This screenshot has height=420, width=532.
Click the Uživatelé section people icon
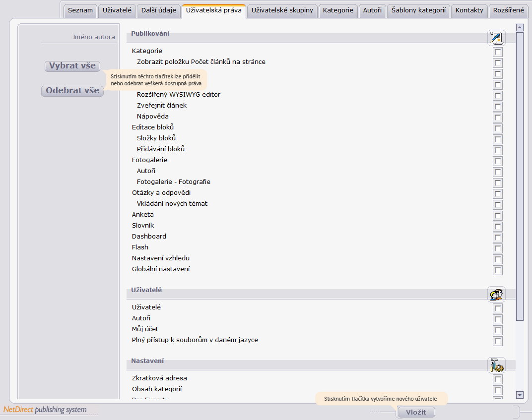[x=496, y=294]
